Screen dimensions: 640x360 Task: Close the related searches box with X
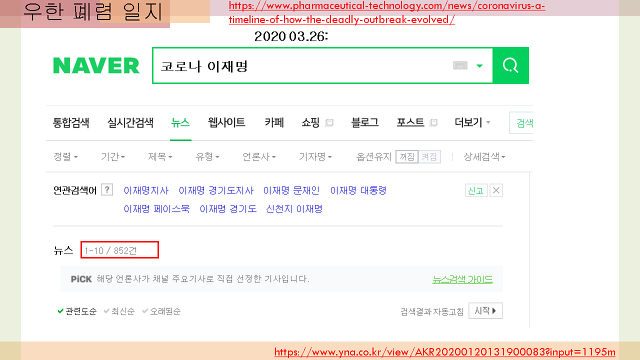point(496,191)
